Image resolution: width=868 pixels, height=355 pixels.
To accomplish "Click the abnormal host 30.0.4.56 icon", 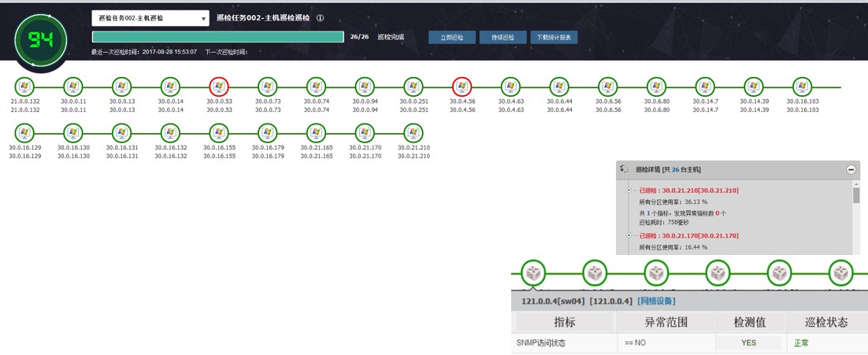I will 462,87.
